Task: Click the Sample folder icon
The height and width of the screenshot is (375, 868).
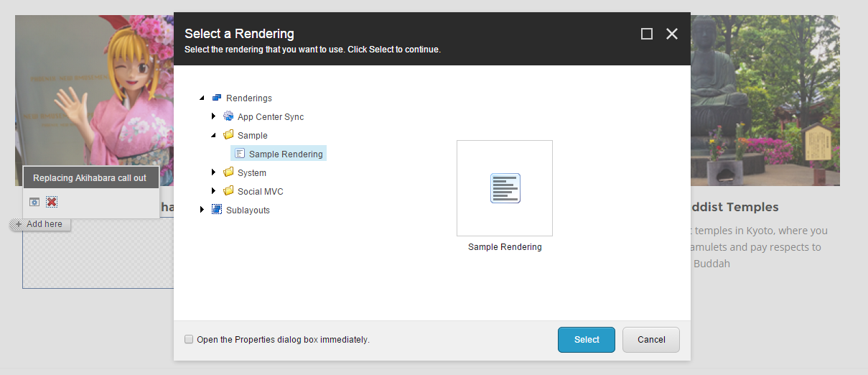Action: pyautogui.click(x=228, y=135)
